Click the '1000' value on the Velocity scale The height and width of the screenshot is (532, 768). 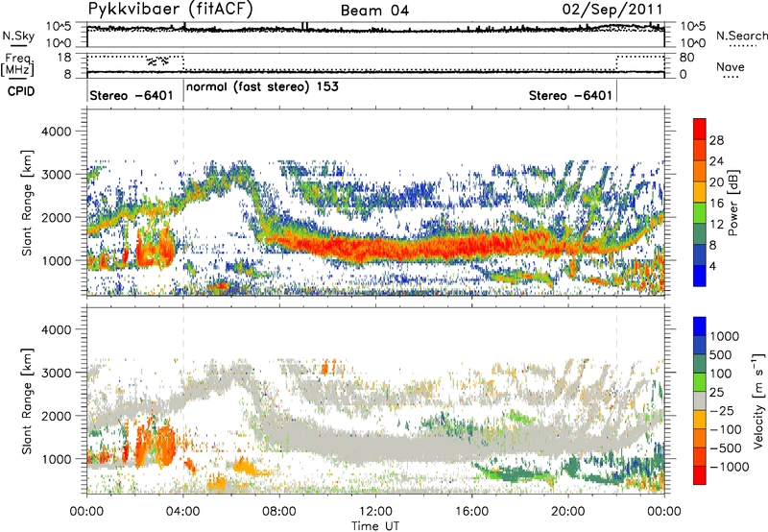pyautogui.click(x=724, y=336)
